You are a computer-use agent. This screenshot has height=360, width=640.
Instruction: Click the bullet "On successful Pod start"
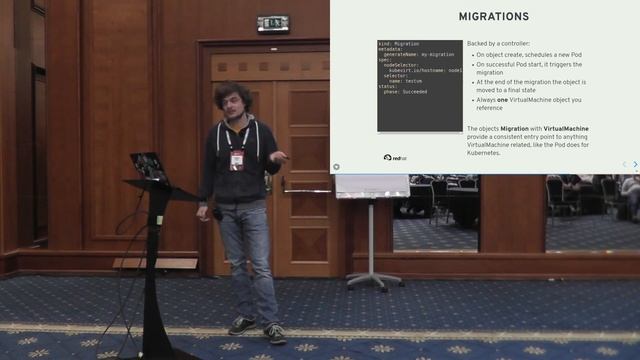coord(529,69)
